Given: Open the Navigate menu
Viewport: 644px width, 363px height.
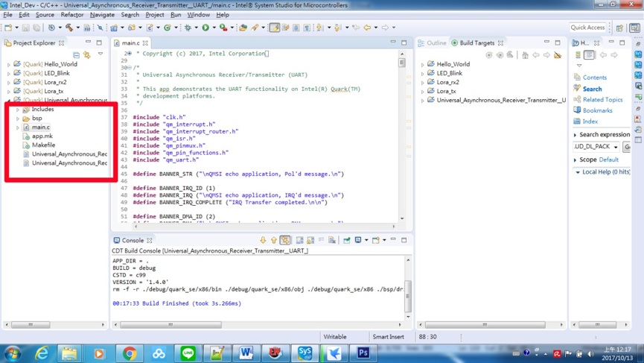Looking at the screenshot, I should point(102,15).
